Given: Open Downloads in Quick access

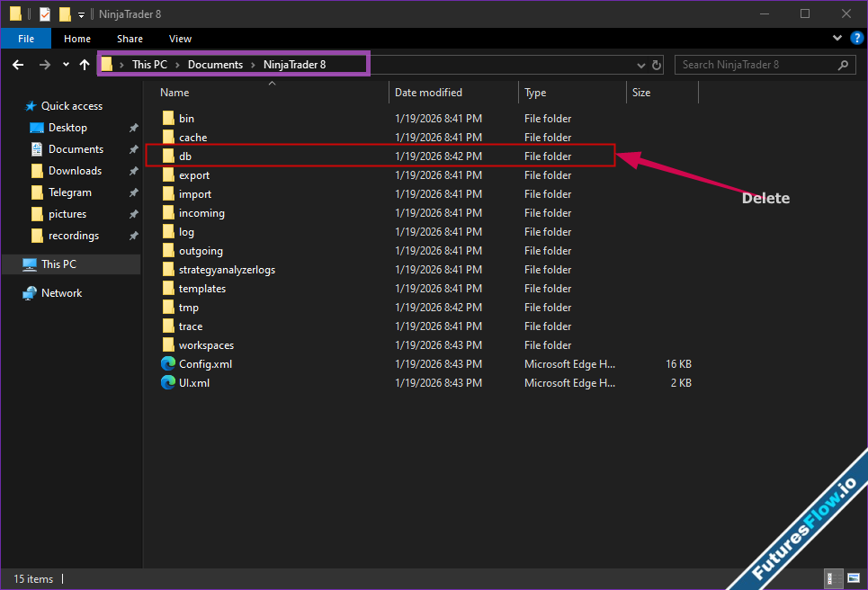Looking at the screenshot, I should tap(75, 171).
